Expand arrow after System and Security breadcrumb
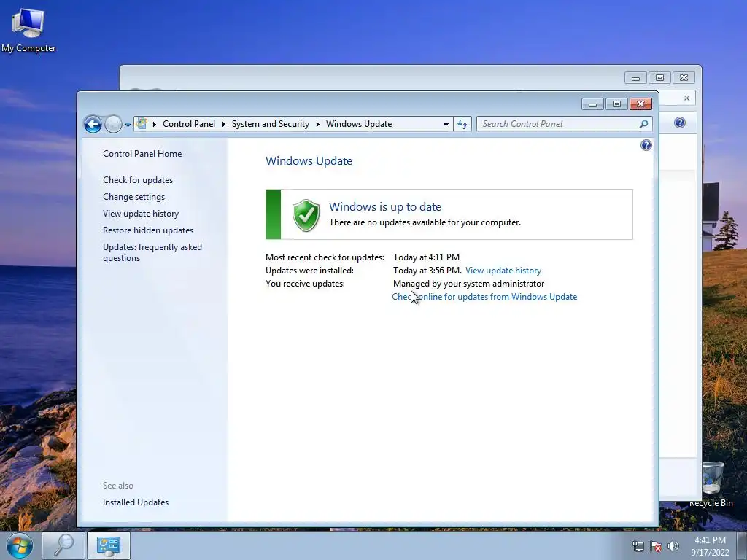 [318, 124]
